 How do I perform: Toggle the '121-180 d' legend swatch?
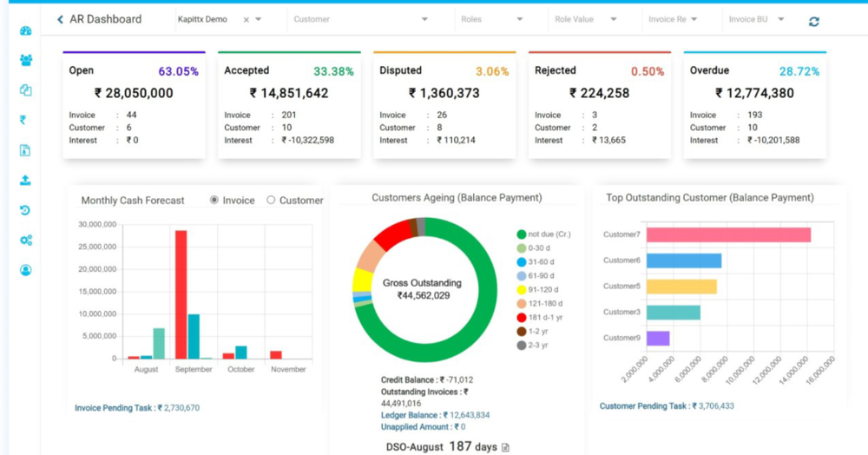pyautogui.click(x=521, y=303)
